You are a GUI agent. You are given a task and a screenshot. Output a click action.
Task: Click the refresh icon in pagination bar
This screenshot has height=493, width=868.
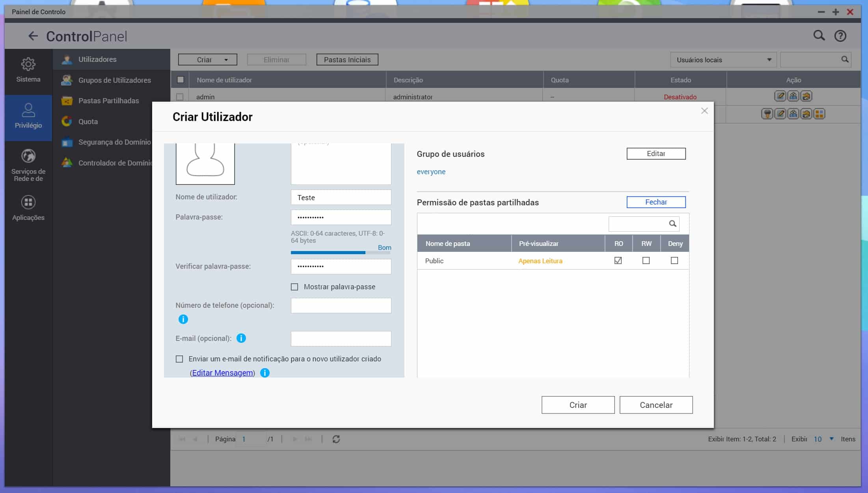[336, 439]
